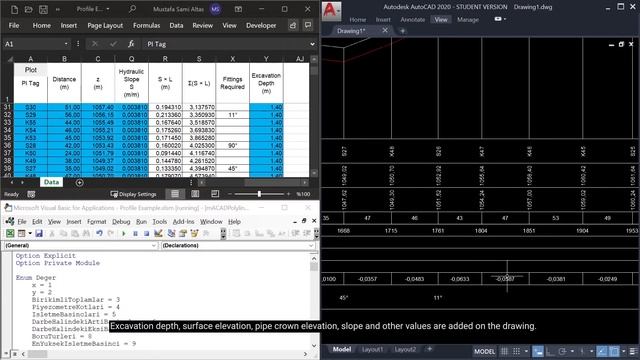640x360 pixels.
Task: Click the macro recording icon in Excel status bar
Action: (31, 194)
